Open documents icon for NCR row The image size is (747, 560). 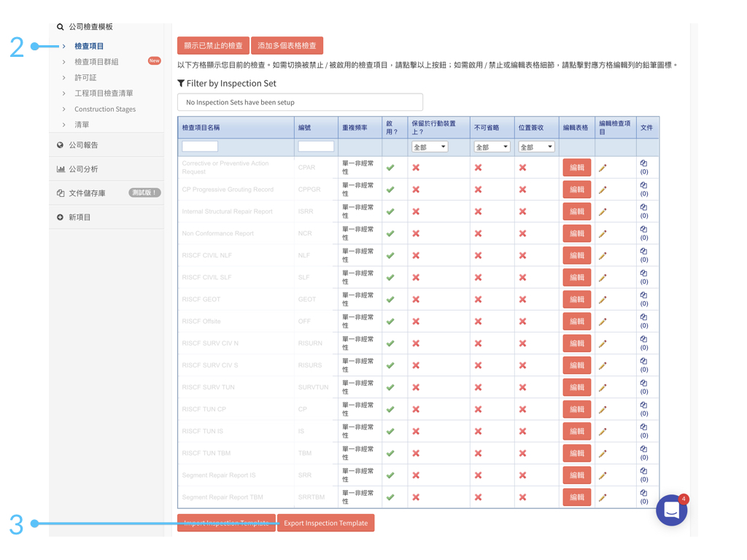coord(643,229)
